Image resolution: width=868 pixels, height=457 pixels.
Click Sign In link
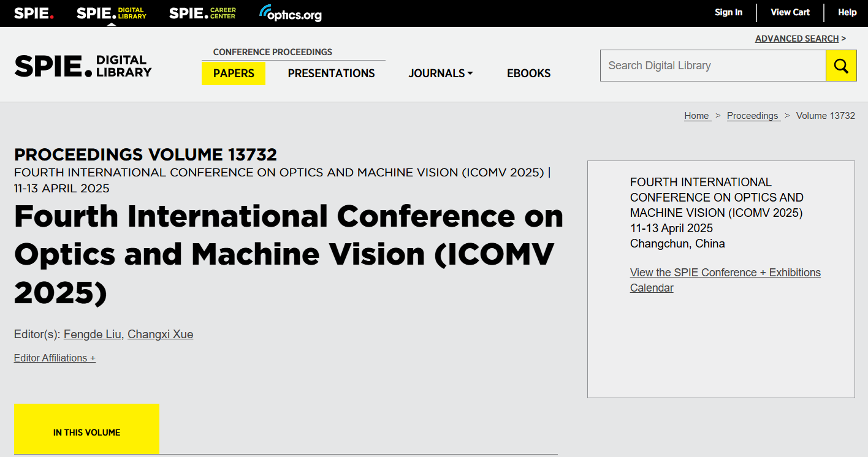tap(728, 12)
